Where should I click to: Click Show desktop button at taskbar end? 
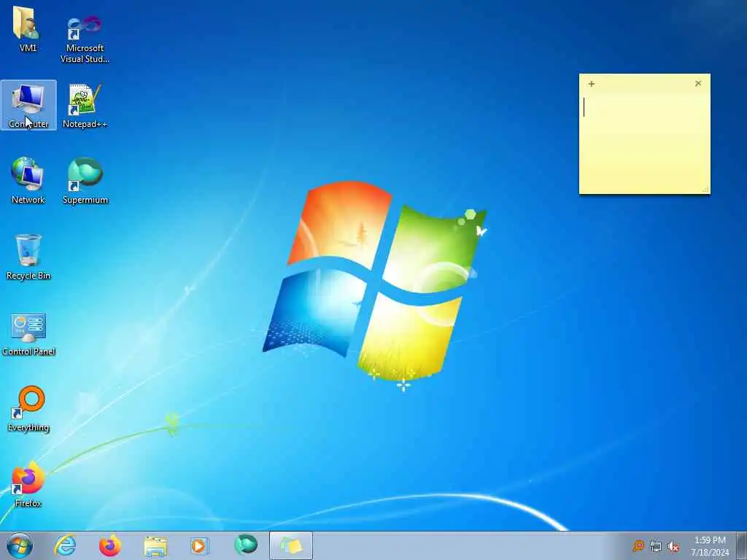click(741, 545)
